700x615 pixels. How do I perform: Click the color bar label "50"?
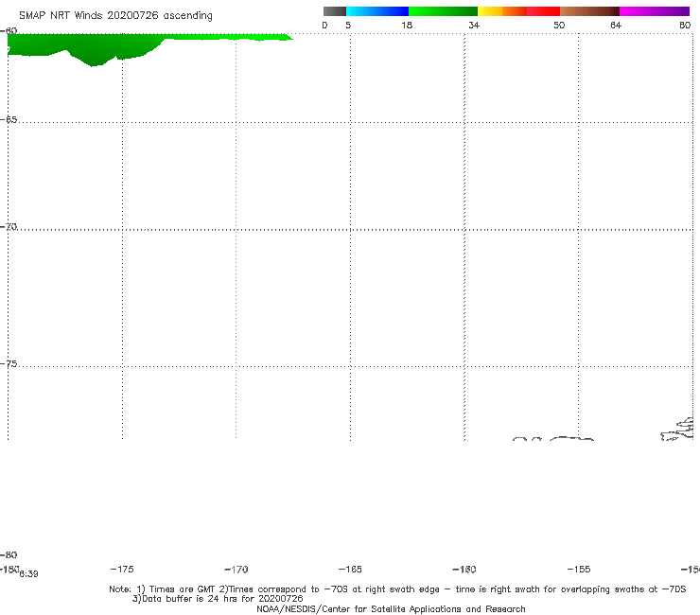pos(559,25)
